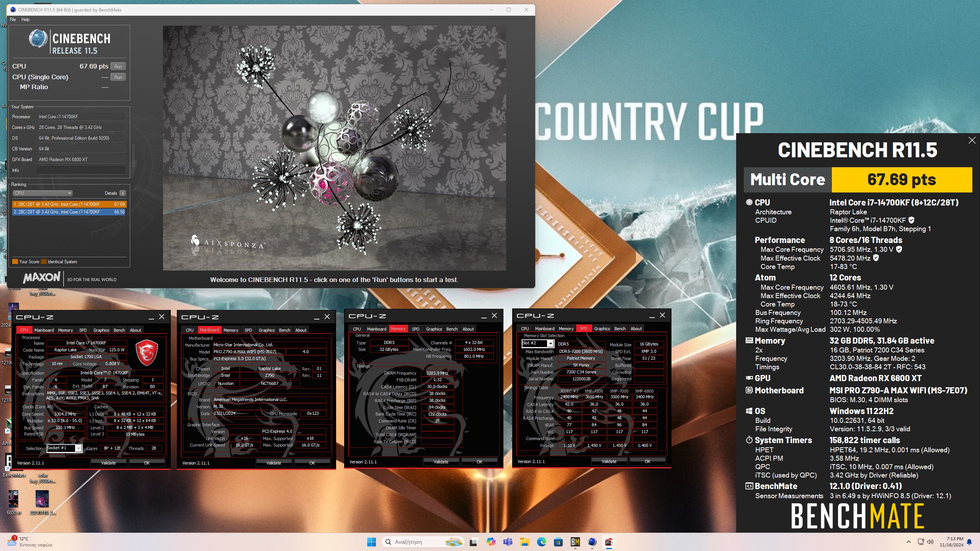Click the Windows search box
Image resolution: width=980 pixels, height=551 pixels.
(x=423, y=542)
